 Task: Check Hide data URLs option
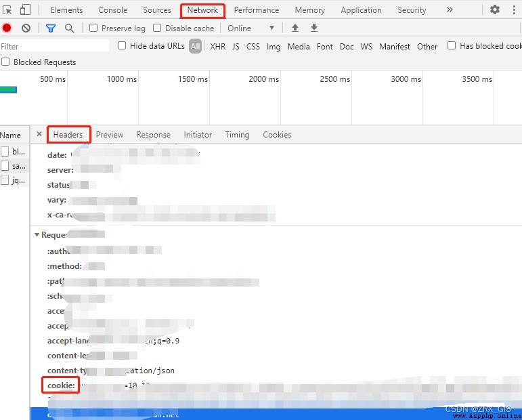tap(122, 45)
